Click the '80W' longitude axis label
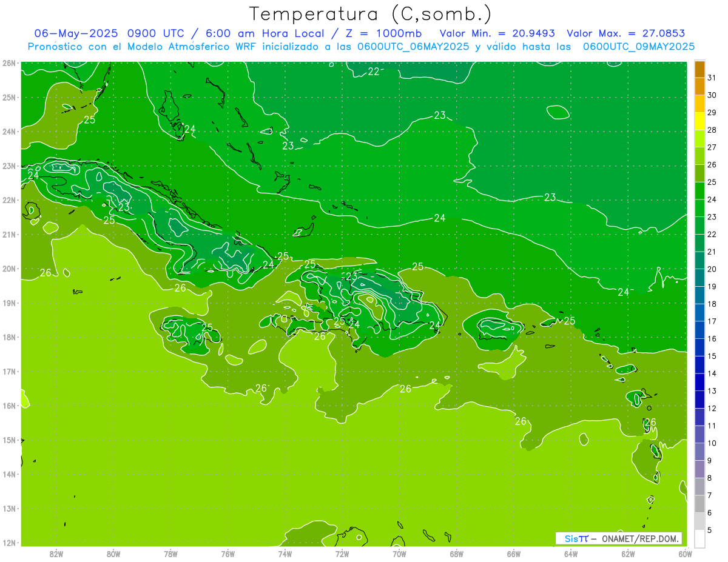Screen dimensions: 728x562 tap(113, 554)
